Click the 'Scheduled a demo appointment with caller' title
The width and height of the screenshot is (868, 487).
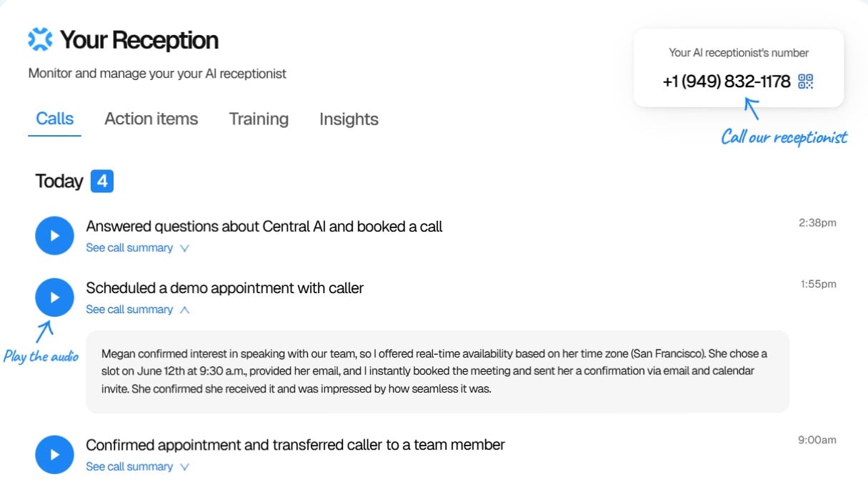(224, 288)
